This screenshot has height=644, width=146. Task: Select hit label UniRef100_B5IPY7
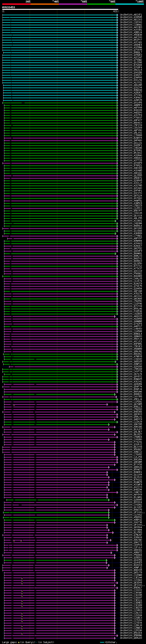pos(131,40)
